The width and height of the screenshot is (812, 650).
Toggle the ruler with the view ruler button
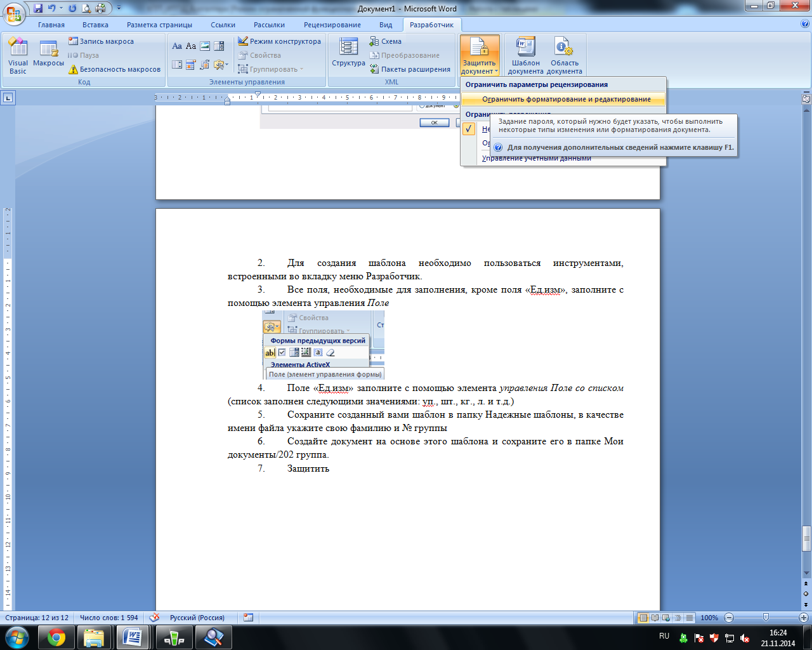coord(806,99)
